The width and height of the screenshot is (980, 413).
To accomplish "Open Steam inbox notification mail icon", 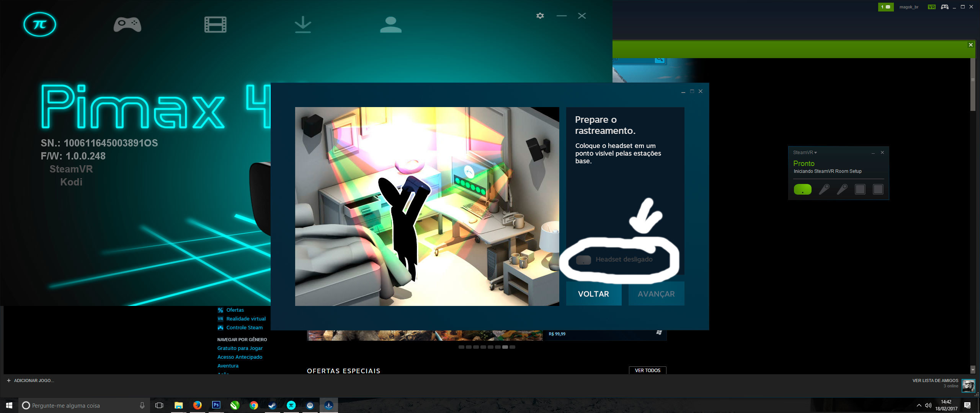I will [x=885, y=7].
